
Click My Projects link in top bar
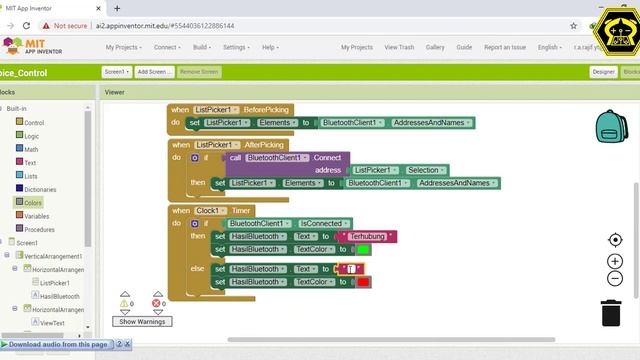pyautogui.click(x=357, y=47)
